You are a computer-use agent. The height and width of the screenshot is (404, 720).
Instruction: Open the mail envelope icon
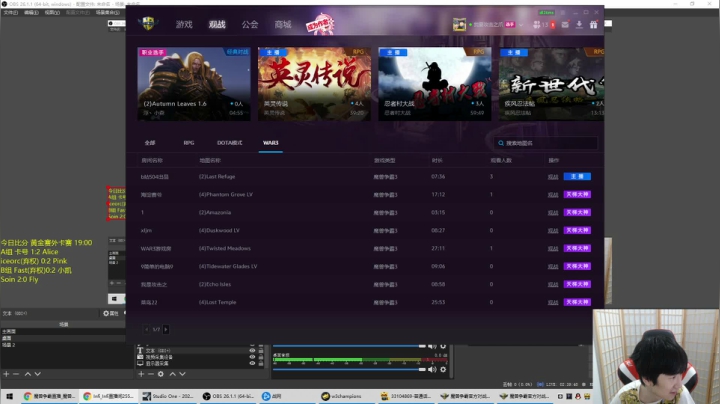click(x=565, y=25)
